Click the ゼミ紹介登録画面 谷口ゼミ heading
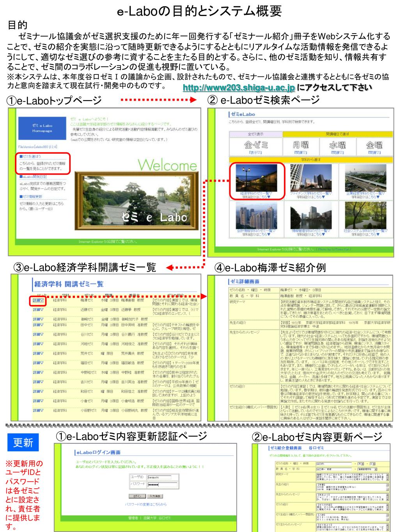Screen dimensions: 399x532 [x=296, y=448]
